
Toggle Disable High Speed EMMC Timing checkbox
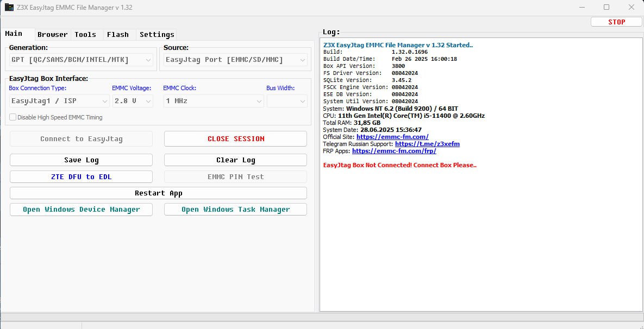tap(13, 117)
